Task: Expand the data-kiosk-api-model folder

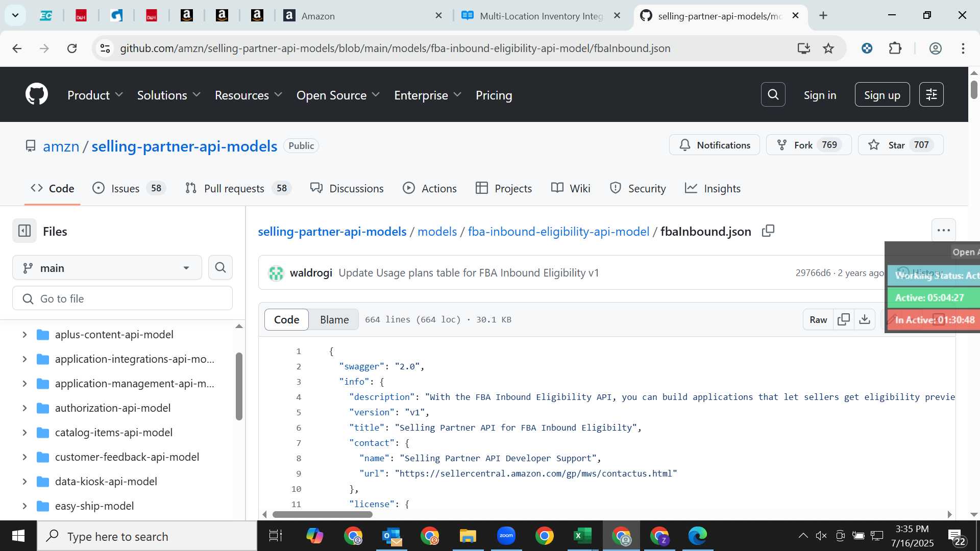Action: (24, 482)
